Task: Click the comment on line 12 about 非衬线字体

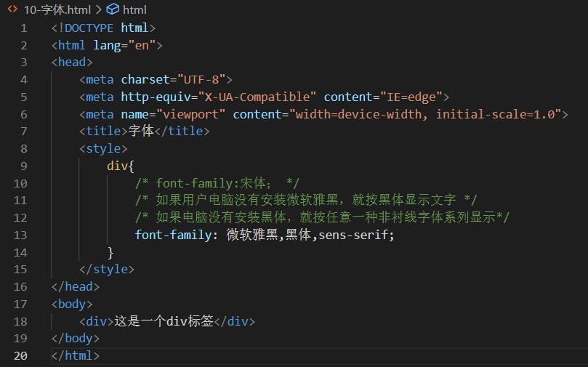Action: tap(322, 217)
